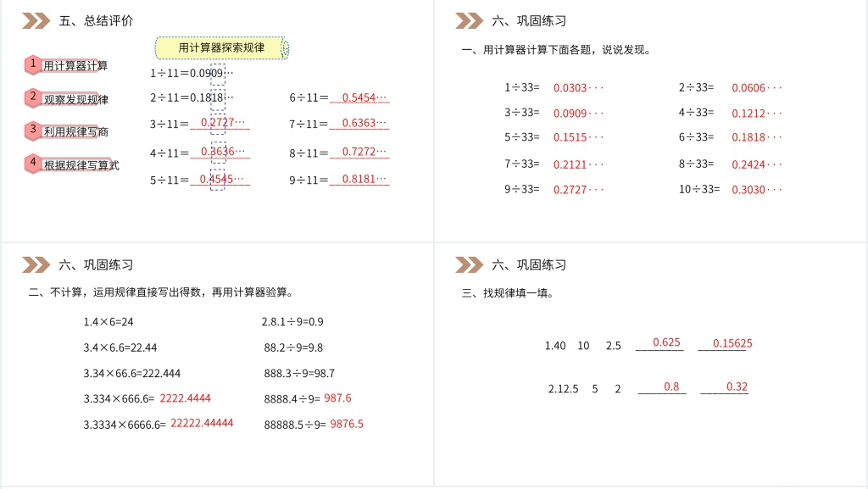Click the number 3 badge beside 利用规律写商

pos(33,130)
